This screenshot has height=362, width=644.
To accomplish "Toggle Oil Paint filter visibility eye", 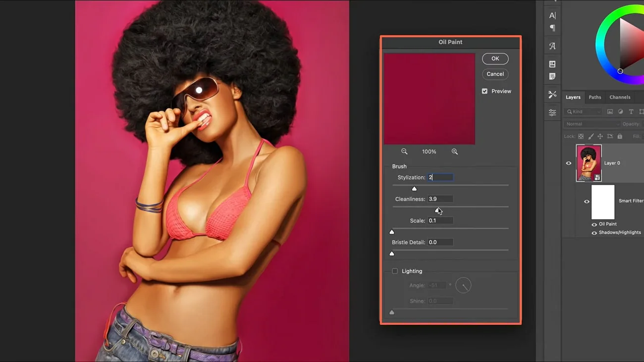I will (x=594, y=224).
